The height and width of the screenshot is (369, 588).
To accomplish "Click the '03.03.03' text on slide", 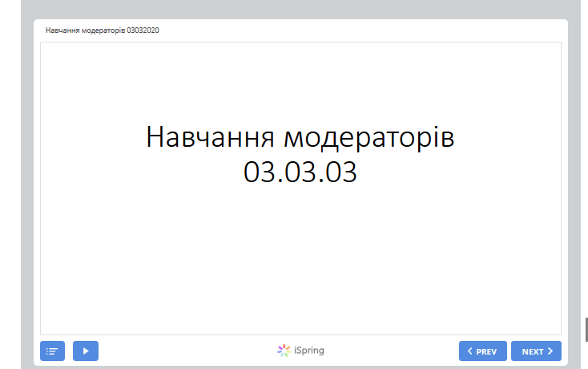I will point(300,172).
